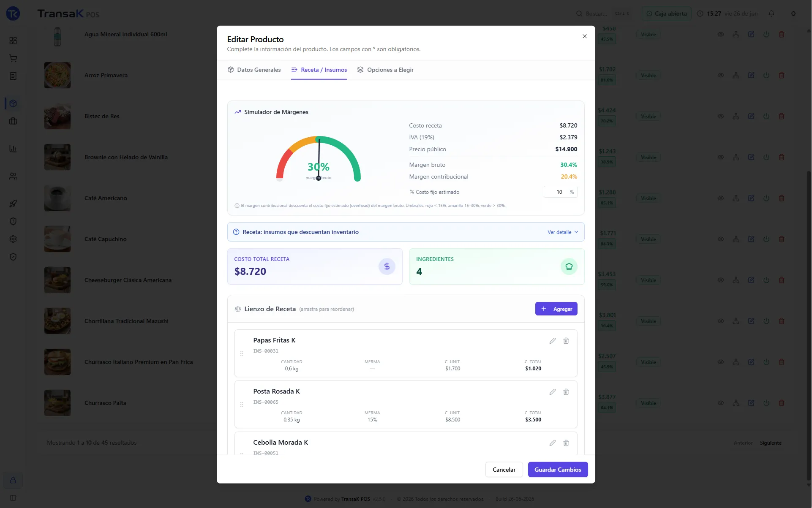Toggle power icon for Chorrillana Tradicional Mazushi

(766, 321)
